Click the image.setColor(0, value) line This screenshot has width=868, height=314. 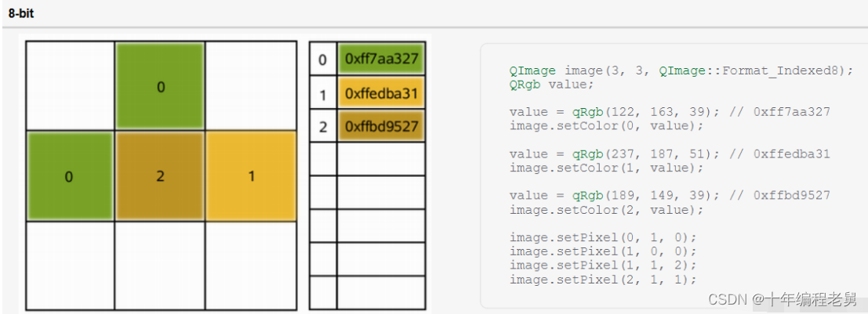click(606, 126)
